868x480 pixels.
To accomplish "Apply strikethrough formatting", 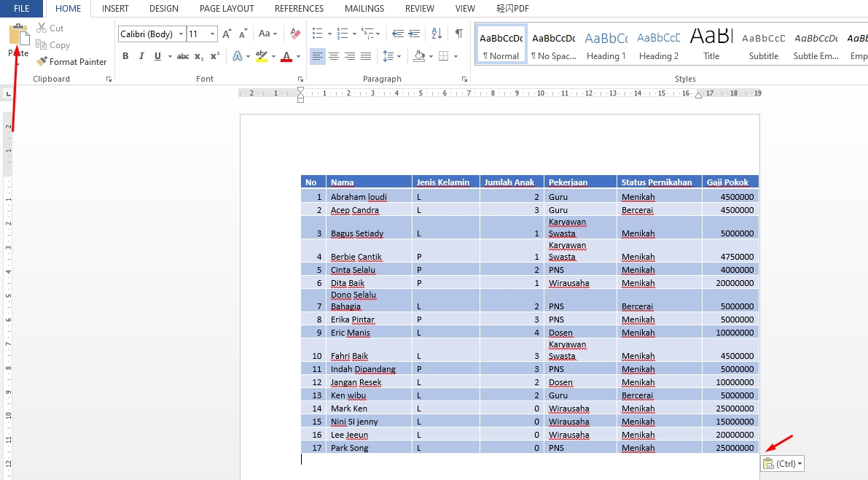I will (x=183, y=56).
